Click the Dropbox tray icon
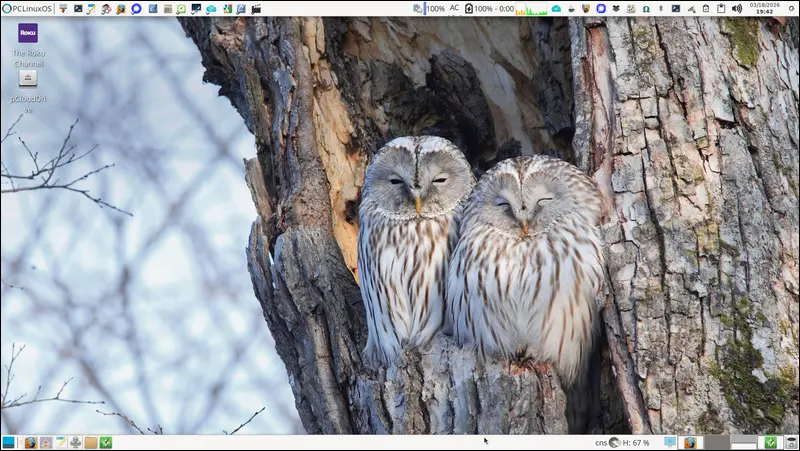The width and height of the screenshot is (800, 451). pos(616,9)
